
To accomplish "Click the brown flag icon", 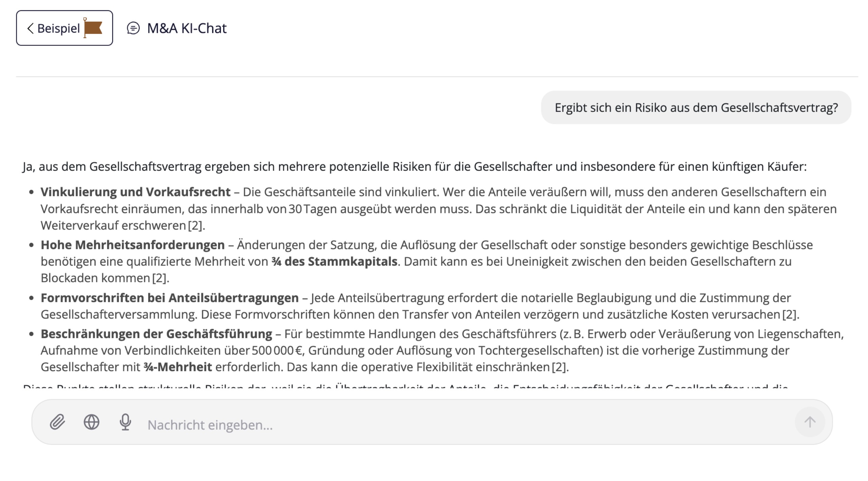I will [93, 28].
